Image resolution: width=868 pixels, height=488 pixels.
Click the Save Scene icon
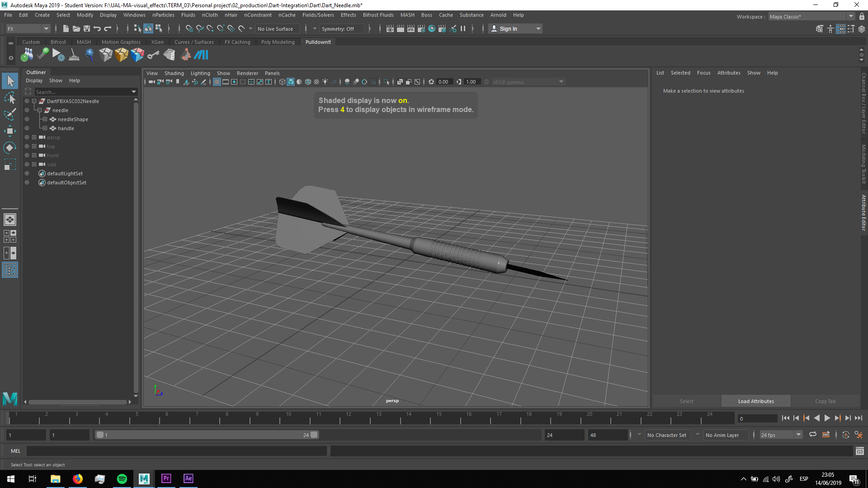pyautogui.click(x=87, y=28)
